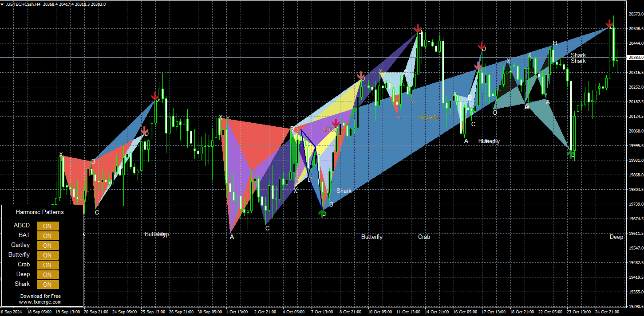This screenshot has width=644, height=316.
Task: Switch off the Gartley pattern
Action: tap(47, 246)
